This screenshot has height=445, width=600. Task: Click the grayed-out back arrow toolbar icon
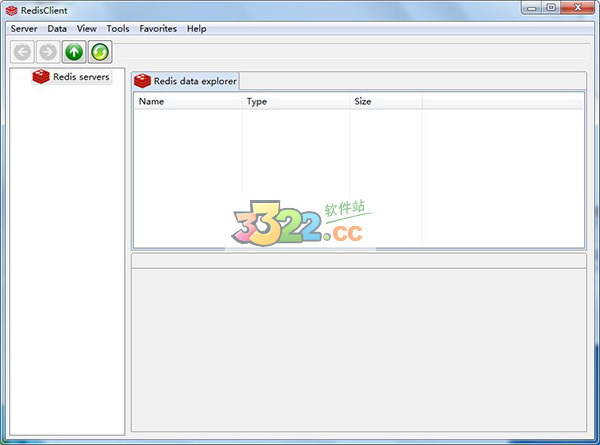point(22,52)
